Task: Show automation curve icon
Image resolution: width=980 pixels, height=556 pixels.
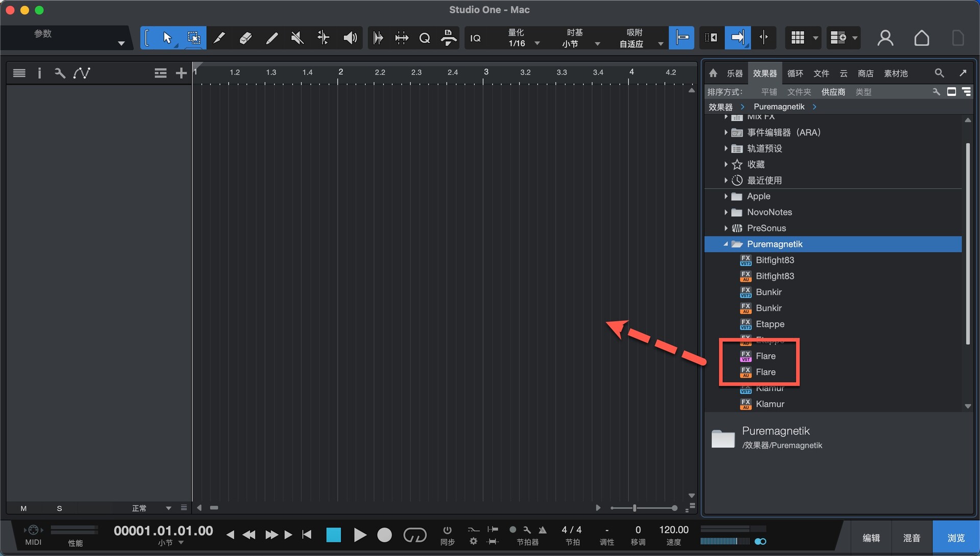Action: pos(82,73)
